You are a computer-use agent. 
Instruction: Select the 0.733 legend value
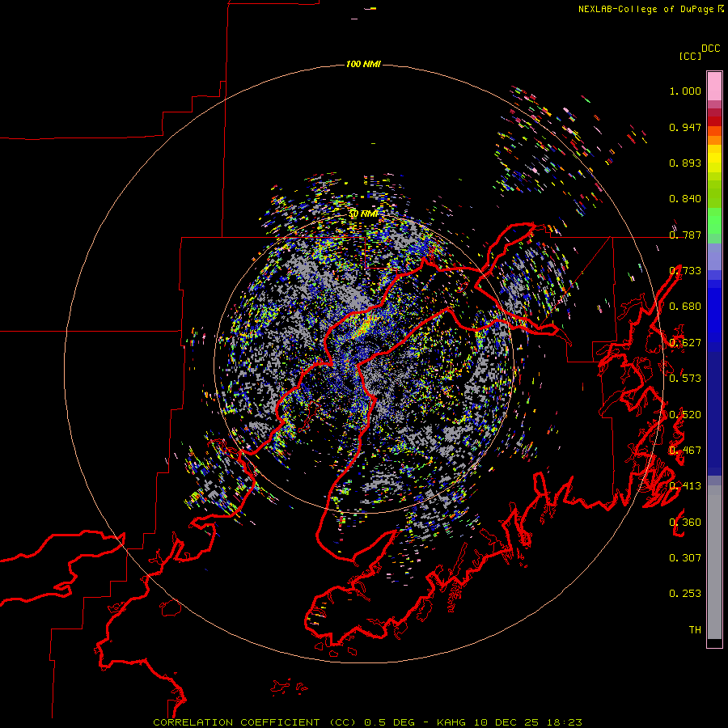[x=685, y=271]
